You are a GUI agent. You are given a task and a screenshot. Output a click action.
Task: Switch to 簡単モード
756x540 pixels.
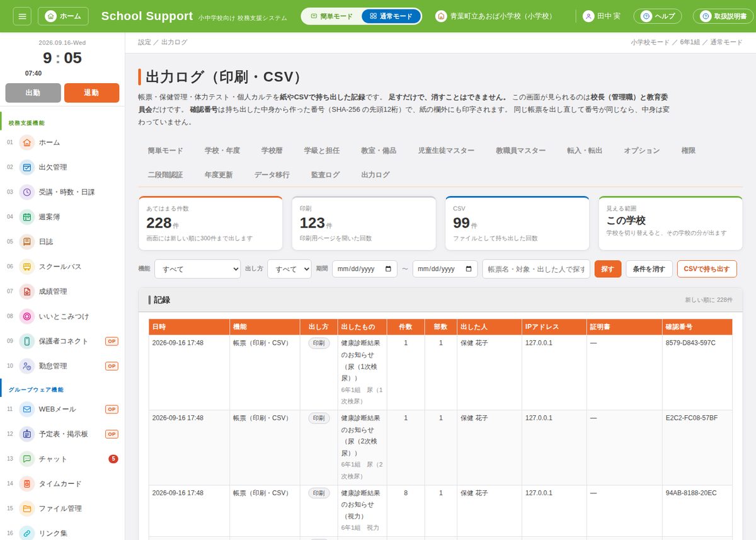[332, 16]
